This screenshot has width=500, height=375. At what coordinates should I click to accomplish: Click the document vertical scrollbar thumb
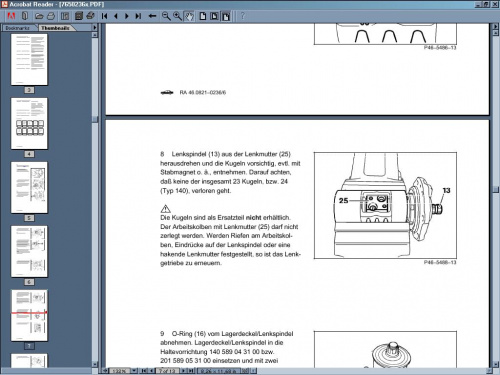click(x=495, y=189)
